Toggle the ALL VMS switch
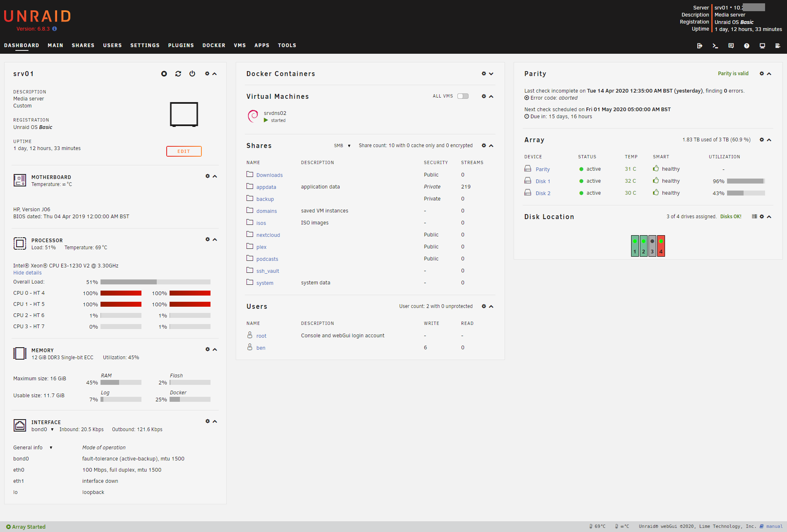787x532 pixels. [463, 96]
